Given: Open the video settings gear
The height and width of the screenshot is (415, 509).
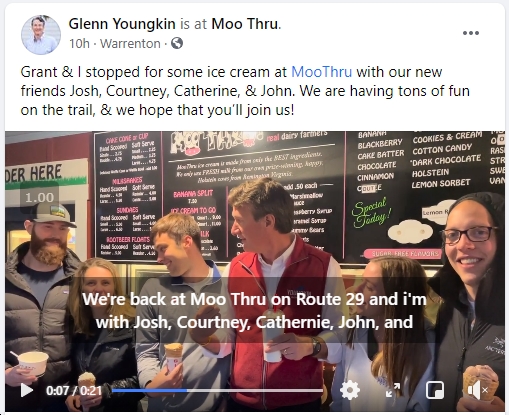Looking at the screenshot, I should pos(349,390).
